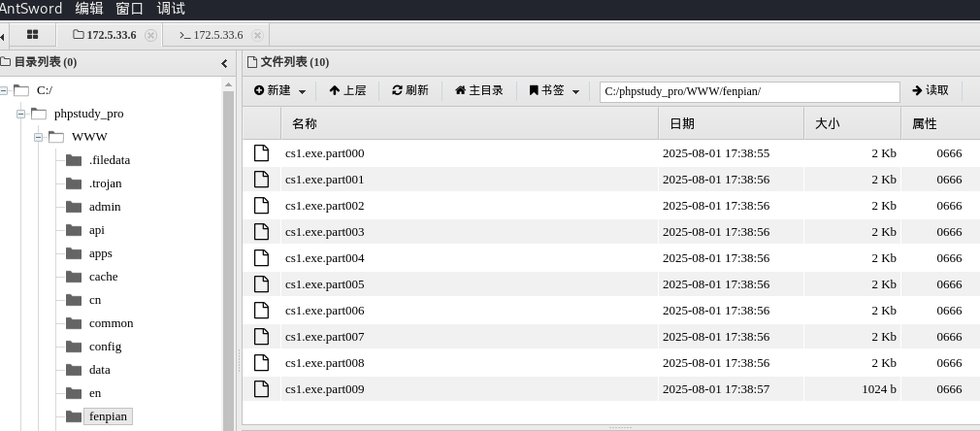Viewport: 980px width, 431px height.
Task: Click file icon for cs1.exe.part004
Action: tap(261, 258)
